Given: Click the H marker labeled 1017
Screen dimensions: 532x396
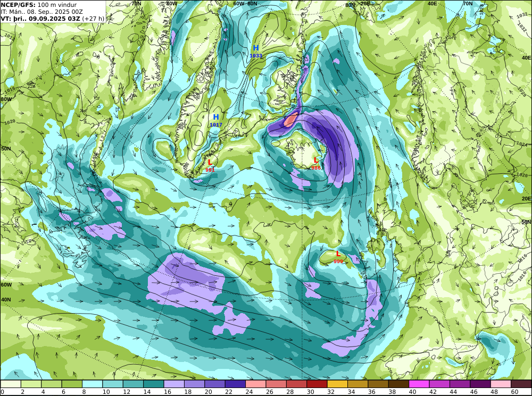Looking at the screenshot, I should (216, 117).
